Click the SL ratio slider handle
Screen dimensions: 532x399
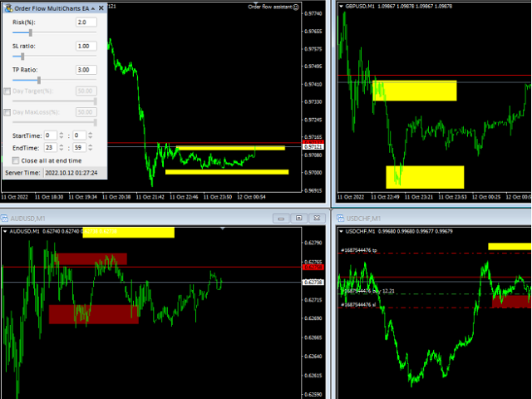point(22,57)
